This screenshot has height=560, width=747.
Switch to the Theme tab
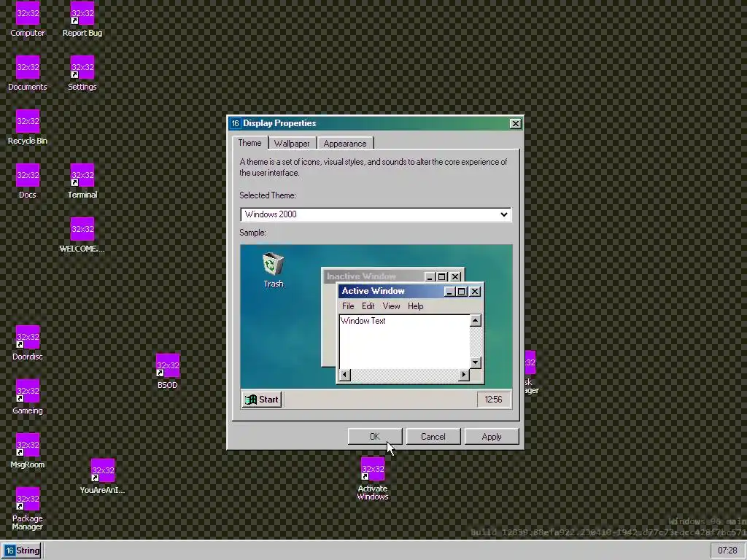click(249, 143)
